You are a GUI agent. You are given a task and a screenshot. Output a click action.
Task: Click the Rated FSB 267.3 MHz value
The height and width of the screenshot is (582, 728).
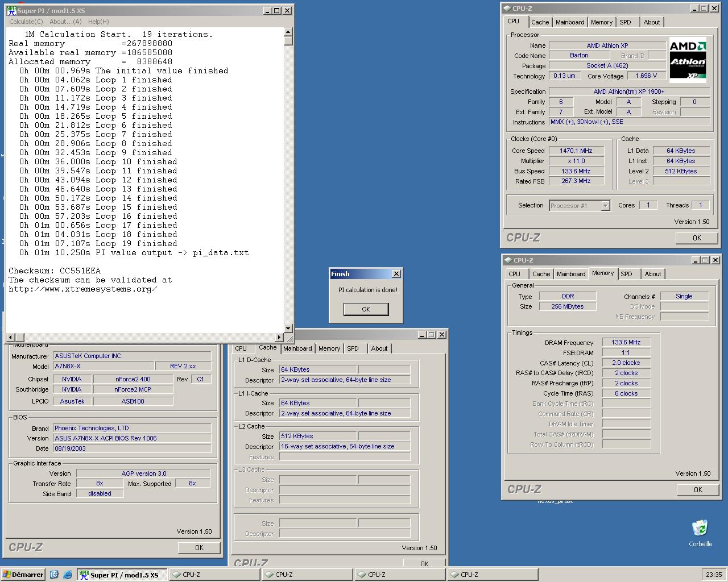[576, 181]
